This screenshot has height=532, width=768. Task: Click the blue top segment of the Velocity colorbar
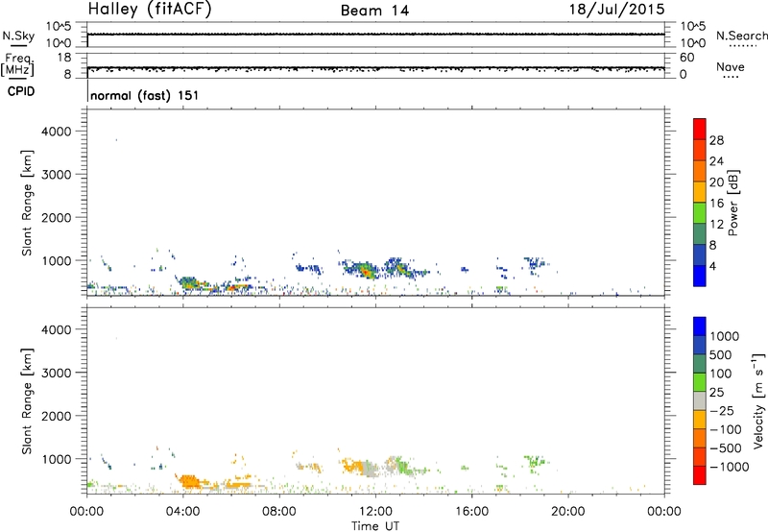point(700,326)
